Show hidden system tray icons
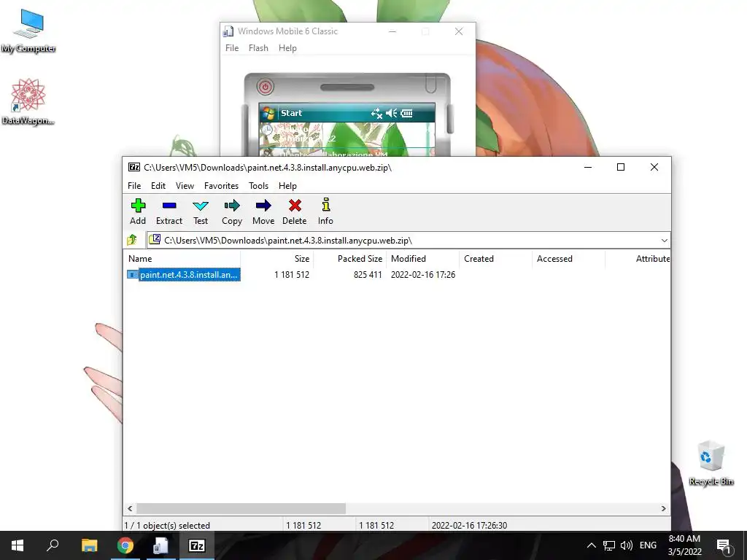This screenshot has width=747, height=560. click(x=591, y=545)
